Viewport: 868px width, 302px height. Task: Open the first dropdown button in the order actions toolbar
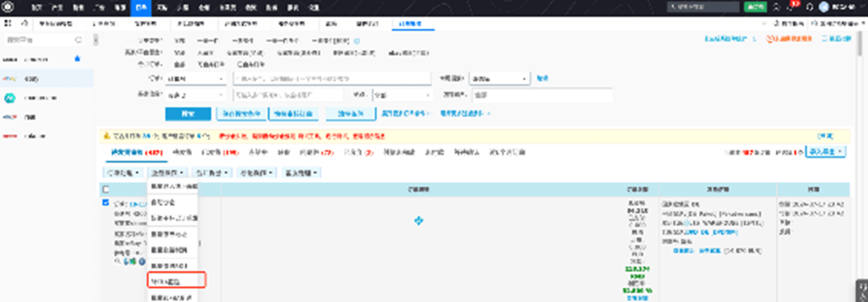[x=123, y=173]
